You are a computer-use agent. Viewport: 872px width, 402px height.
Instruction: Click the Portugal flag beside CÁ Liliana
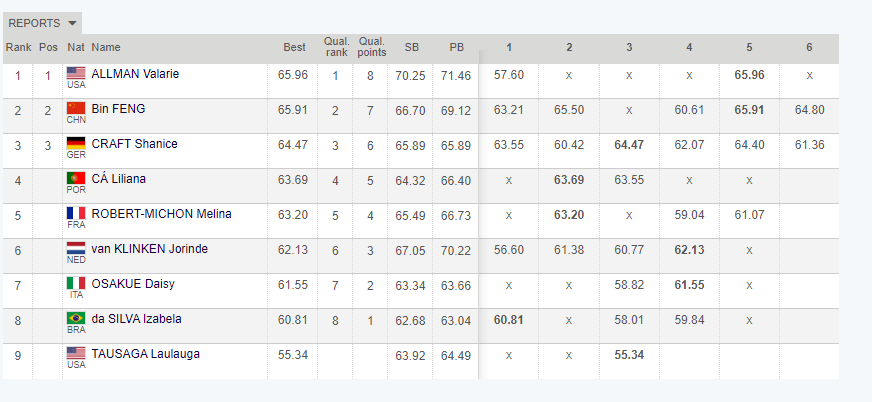coord(76,178)
